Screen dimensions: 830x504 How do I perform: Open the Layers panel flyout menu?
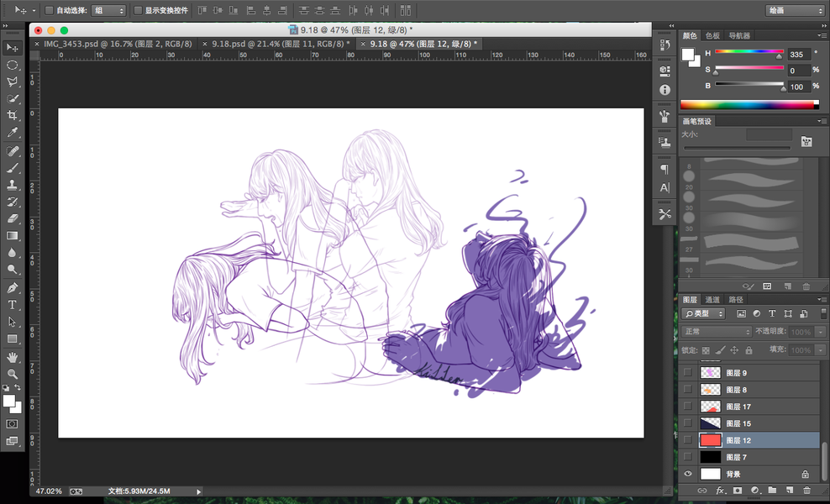(x=822, y=300)
